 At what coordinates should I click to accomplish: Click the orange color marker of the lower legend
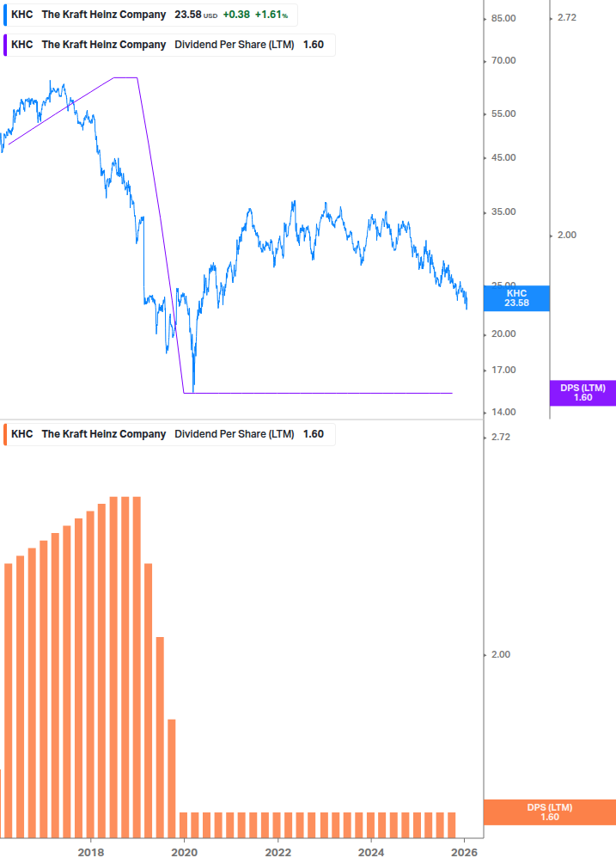5,434
